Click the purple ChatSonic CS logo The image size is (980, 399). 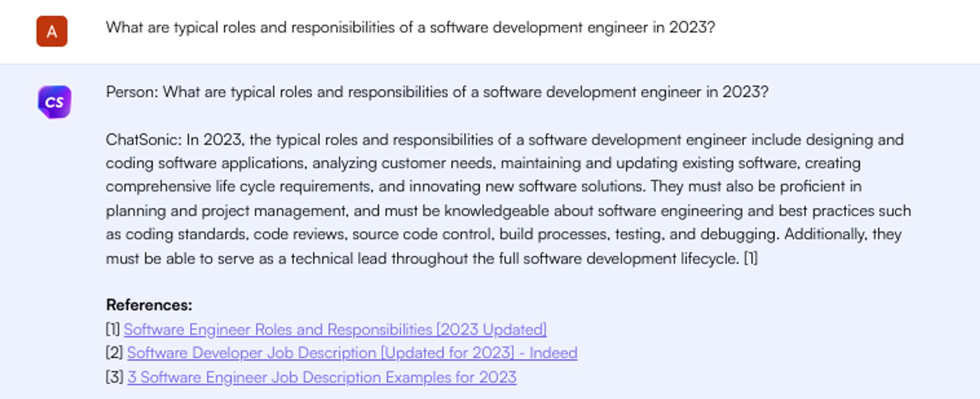pos(54,102)
